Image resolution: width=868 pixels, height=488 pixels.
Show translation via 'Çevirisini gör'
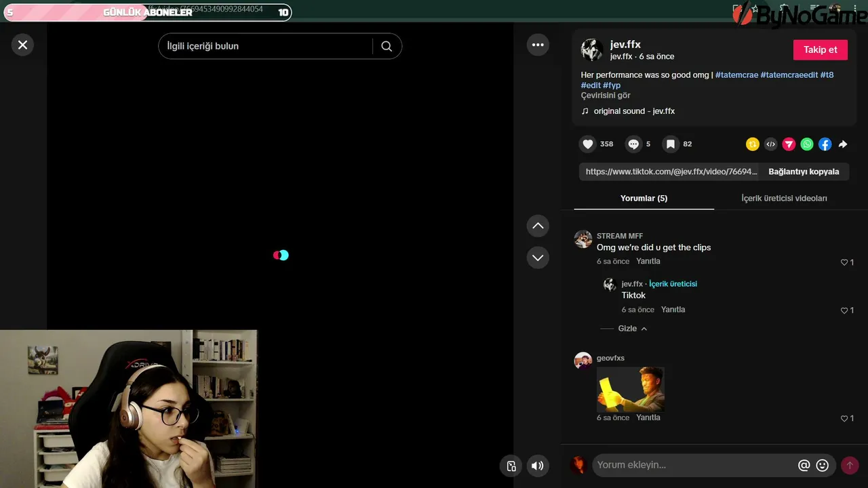click(606, 96)
